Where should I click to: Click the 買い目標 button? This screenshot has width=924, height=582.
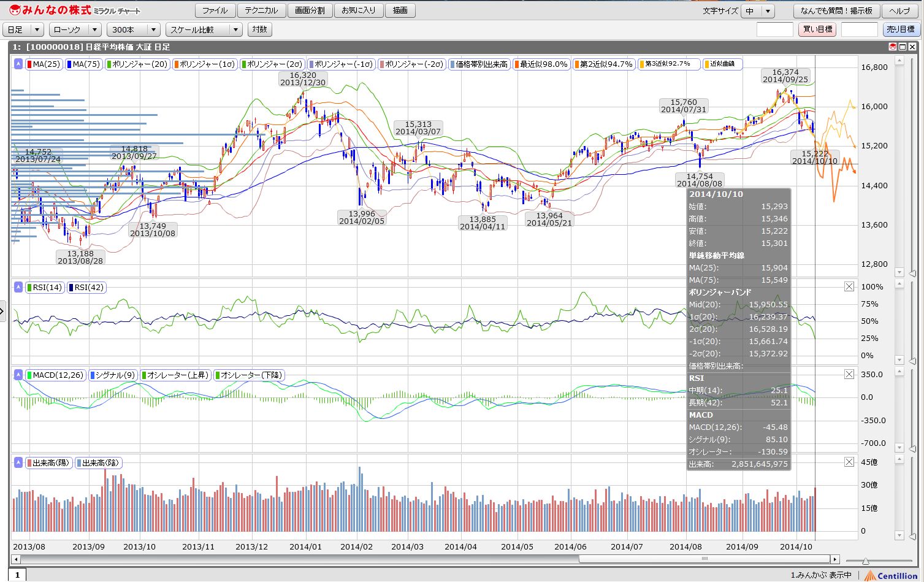pyautogui.click(x=817, y=29)
